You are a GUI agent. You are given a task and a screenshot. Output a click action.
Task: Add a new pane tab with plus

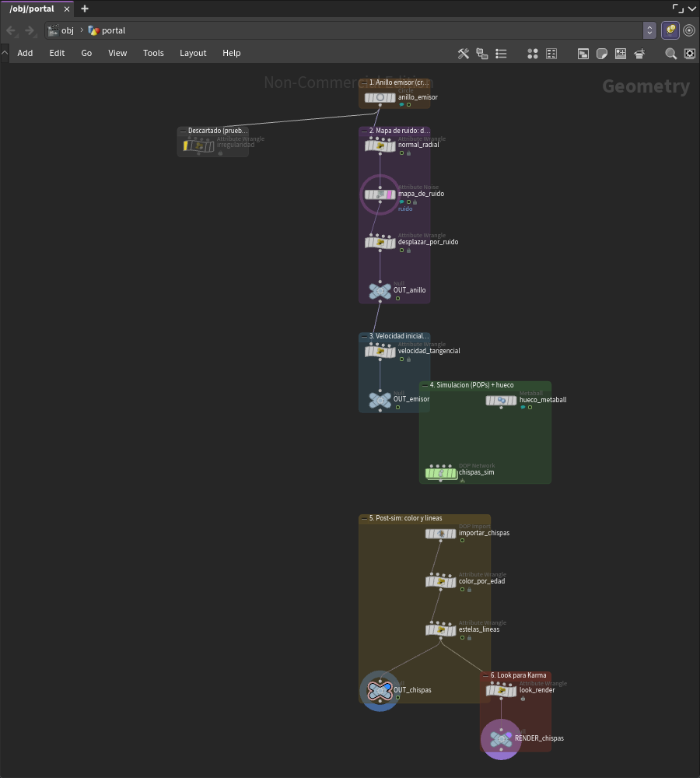(x=85, y=9)
